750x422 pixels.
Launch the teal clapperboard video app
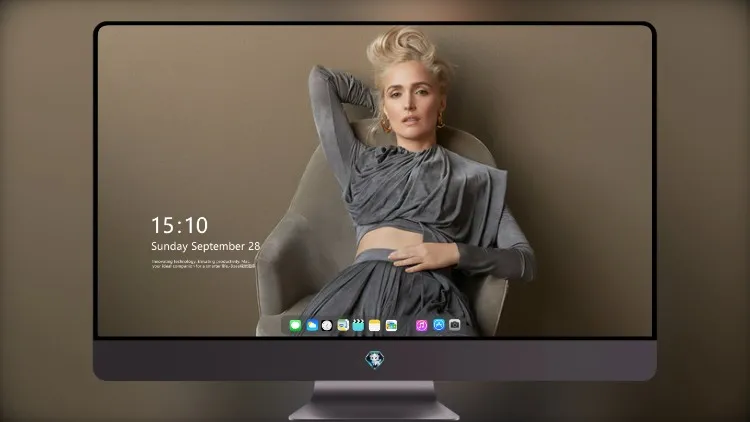[358, 326]
